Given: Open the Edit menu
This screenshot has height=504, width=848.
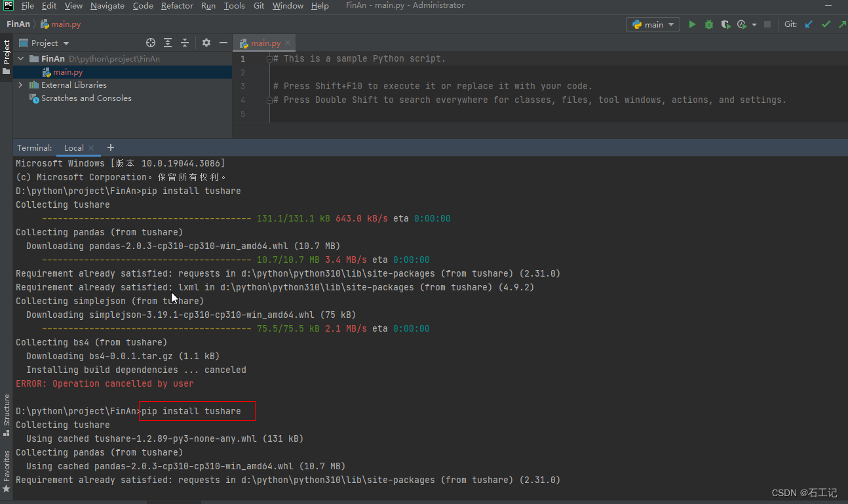Looking at the screenshot, I should [49, 6].
